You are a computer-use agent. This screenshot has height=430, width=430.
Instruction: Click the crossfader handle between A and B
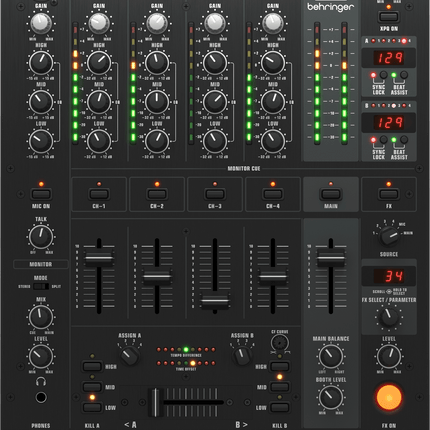click(x=155, y=402)
